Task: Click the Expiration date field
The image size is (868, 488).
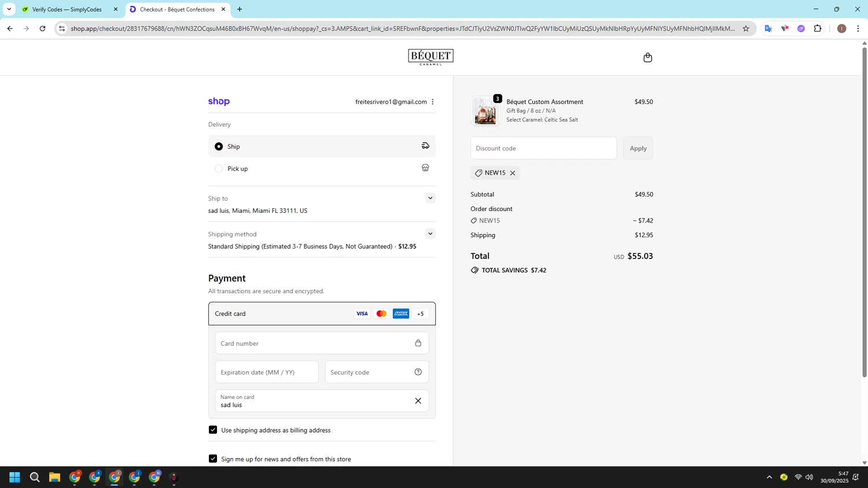Action: click(x=267, y=372)
